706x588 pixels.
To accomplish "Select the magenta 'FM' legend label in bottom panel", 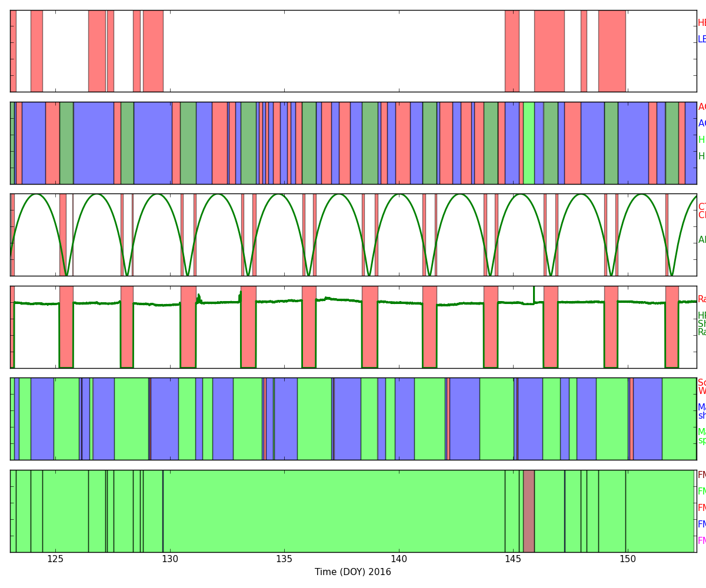I will (x=701, y=541).
